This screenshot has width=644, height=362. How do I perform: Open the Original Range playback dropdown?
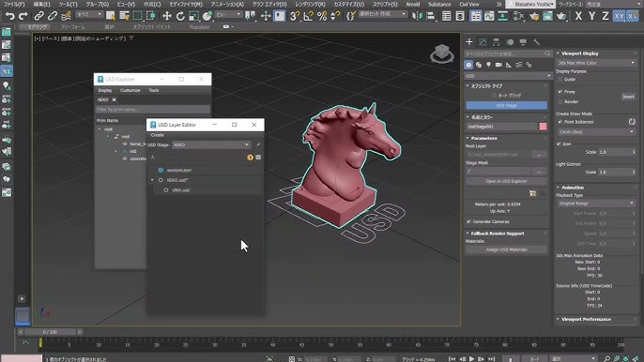596,204
